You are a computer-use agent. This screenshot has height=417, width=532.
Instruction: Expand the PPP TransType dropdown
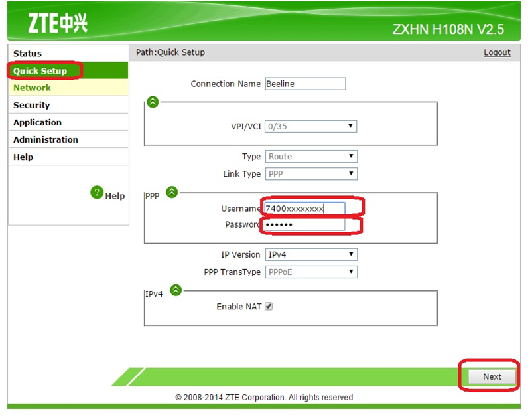[x=310, y=272]
